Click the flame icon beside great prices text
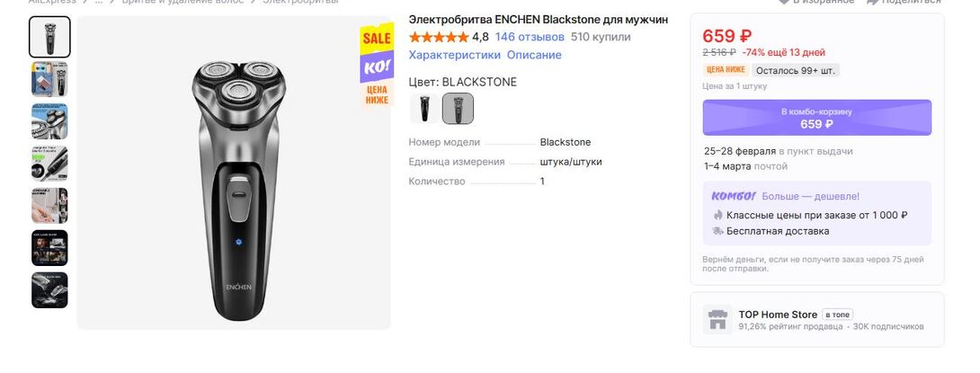 click(x=717, y=215)
